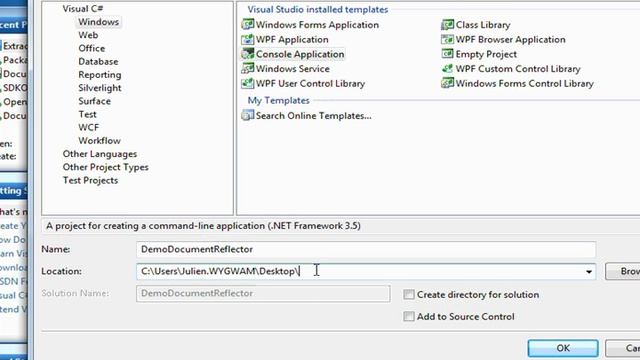Click the Browse button beside Location
The width and height of the screenshot is (640, 360).
pos(622,271)
